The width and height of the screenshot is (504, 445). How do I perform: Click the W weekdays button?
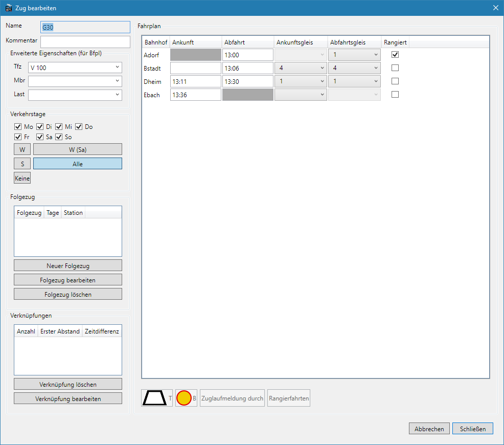pyautogui.click(x=22, y=149)
